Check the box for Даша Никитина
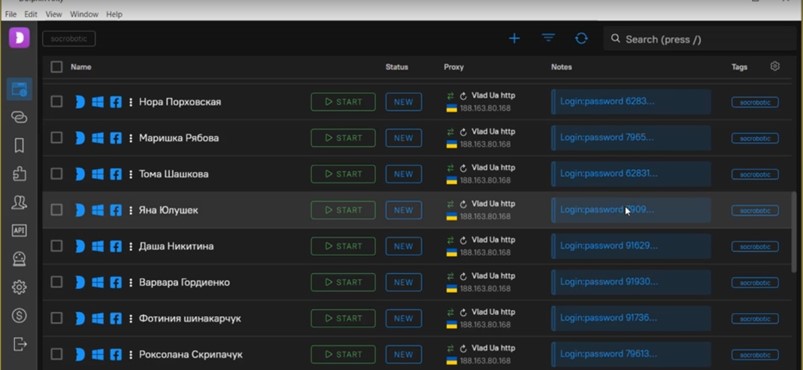803x370 pixels. pos(56,246)
